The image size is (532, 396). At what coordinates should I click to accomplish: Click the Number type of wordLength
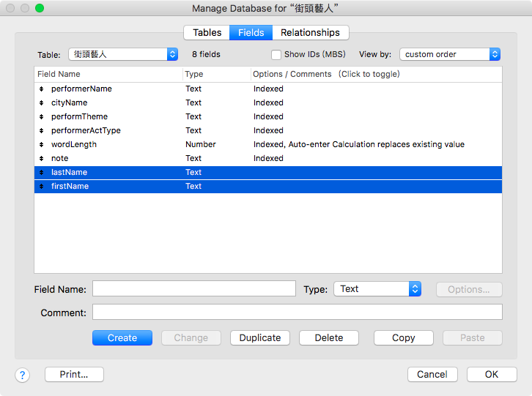(x=201, y=144)
